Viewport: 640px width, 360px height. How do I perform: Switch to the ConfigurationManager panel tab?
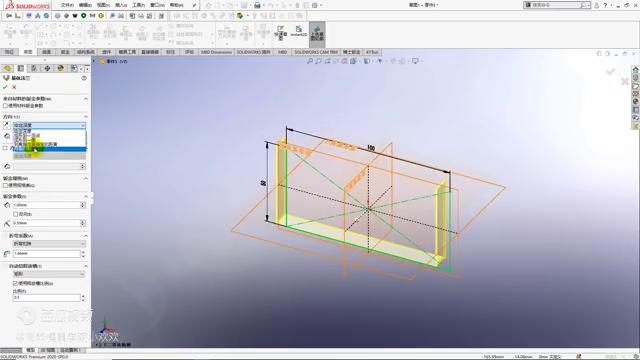[x=34, y=68]
